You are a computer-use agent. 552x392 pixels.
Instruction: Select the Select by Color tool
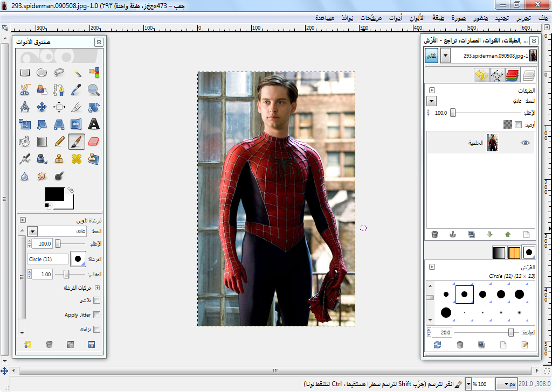click(94, 73)
